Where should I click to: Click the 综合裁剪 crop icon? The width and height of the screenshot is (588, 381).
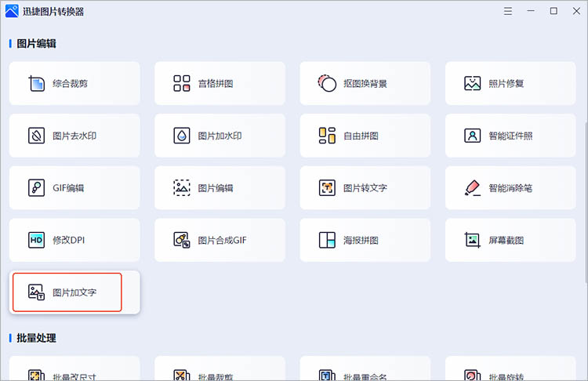pyautogui.click(x=36, y=83)
